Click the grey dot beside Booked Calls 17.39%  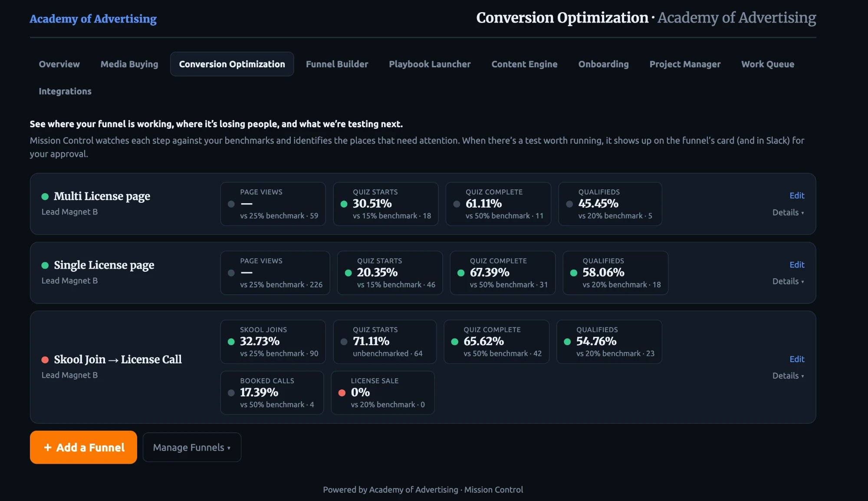(x=231, y=393)
